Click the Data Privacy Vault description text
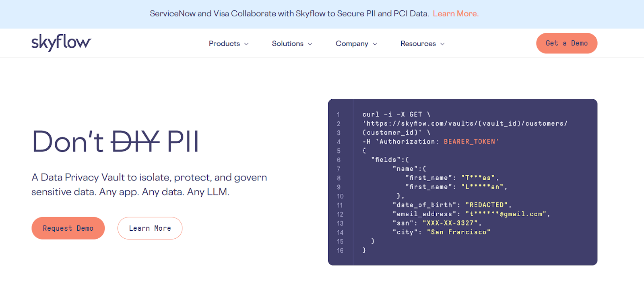This screenshot has width=644, height=297. pyautogui.click(x=149, y=184)
